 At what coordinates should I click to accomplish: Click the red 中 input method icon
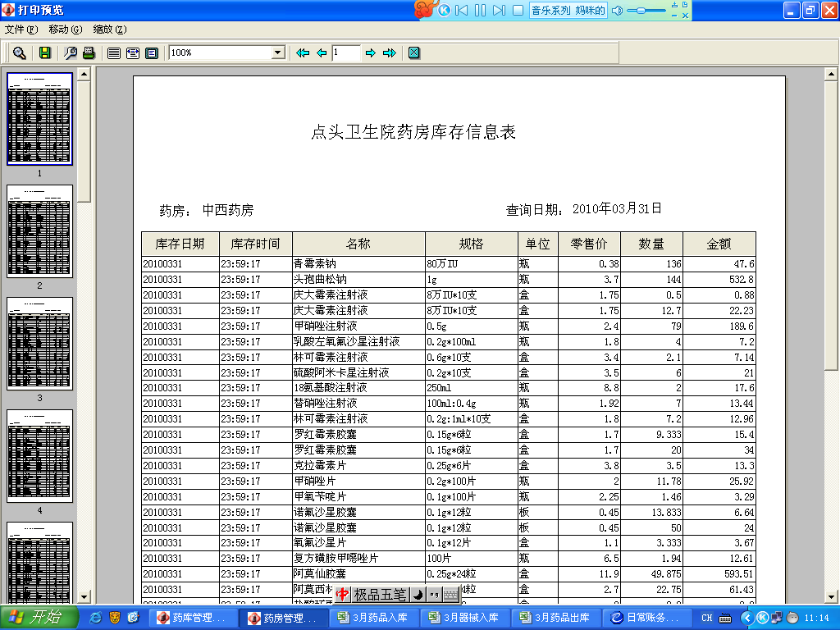(x=343, y=595)
